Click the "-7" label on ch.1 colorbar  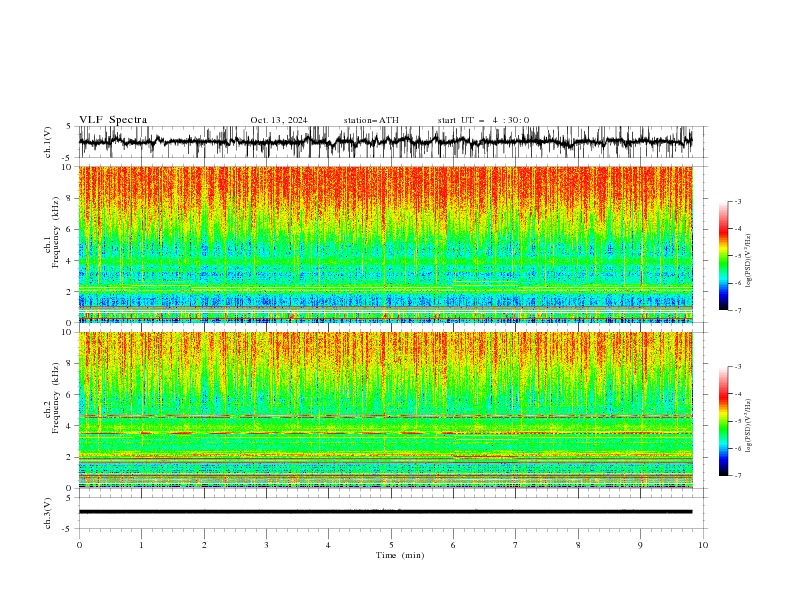click(x=737, y=310)
